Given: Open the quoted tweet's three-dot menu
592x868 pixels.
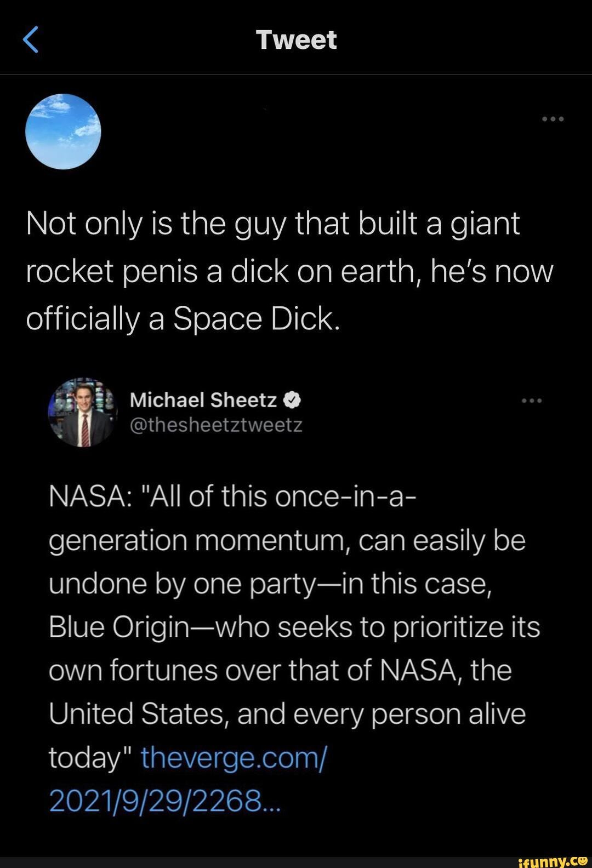Looking at the screenshot, I should tap(531, 401).
